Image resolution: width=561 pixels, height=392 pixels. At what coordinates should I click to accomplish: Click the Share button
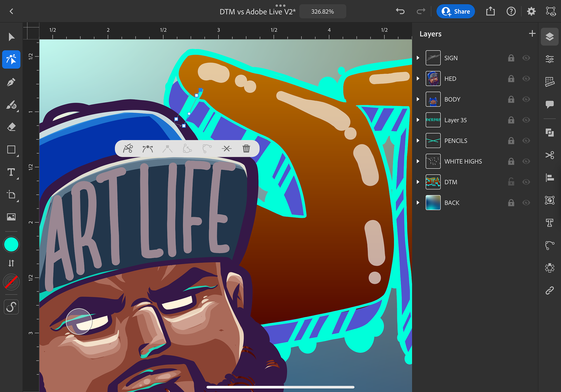456,11
